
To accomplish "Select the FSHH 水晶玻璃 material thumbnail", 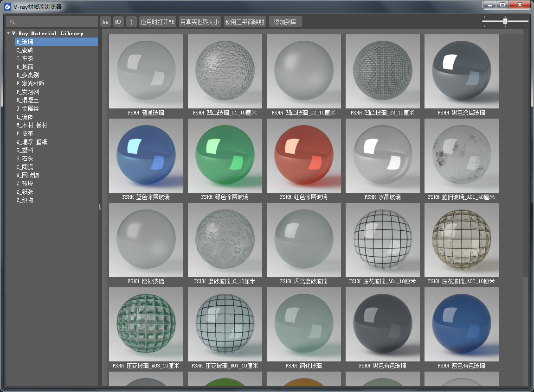I will (382, 156).
